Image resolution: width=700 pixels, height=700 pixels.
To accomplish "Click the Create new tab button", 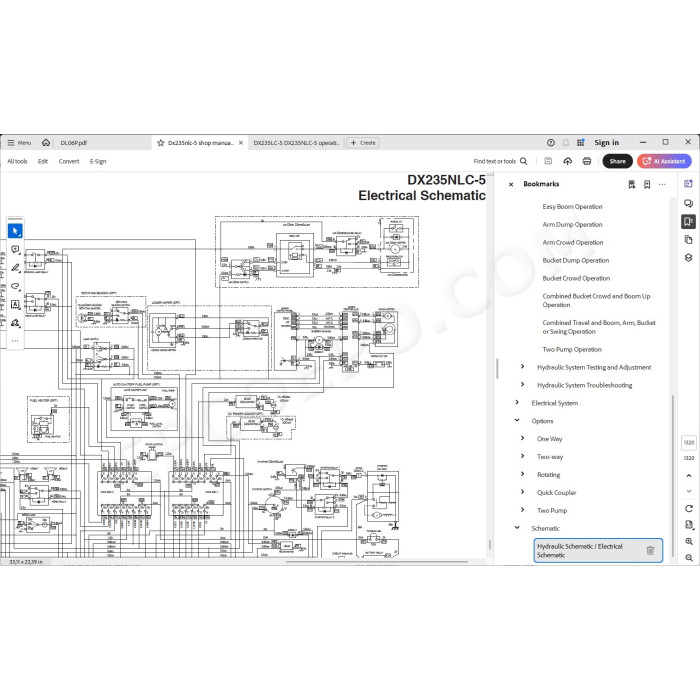I will pos(363,143).
